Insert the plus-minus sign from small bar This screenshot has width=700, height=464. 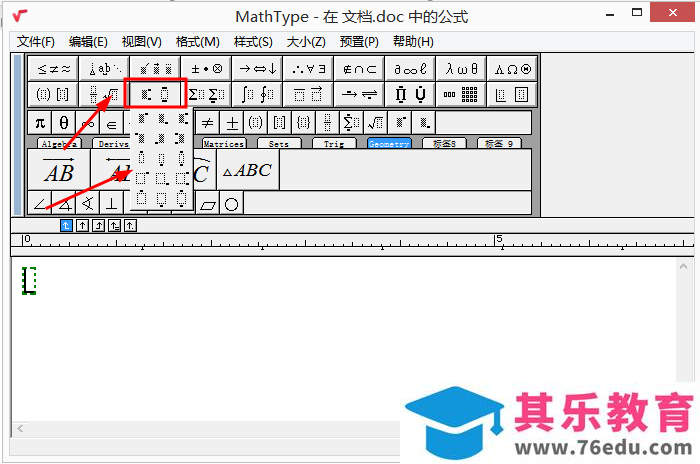[x=232, y=122]
